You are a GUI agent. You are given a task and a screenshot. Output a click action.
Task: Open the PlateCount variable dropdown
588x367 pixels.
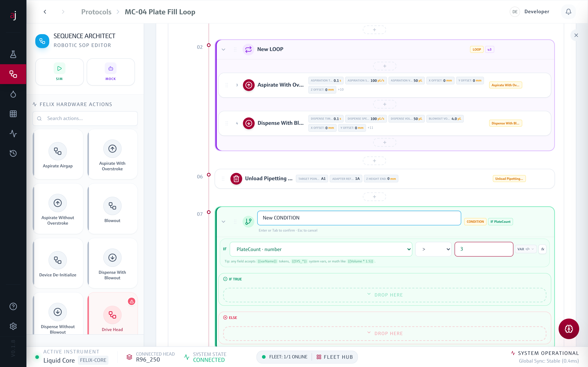click(321, 249)
